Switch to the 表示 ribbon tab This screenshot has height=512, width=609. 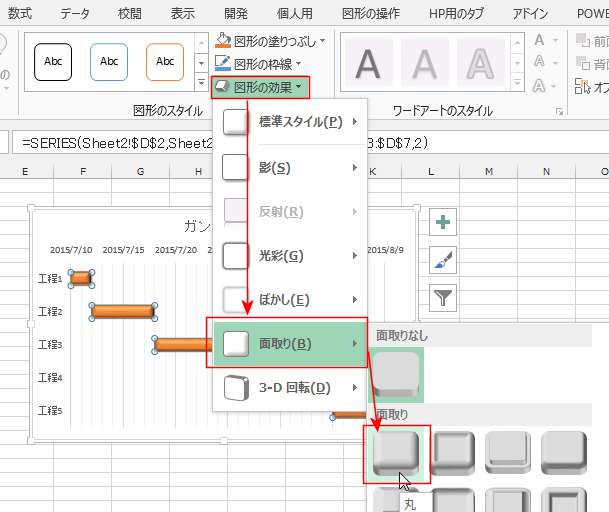(x=182, y=14)
